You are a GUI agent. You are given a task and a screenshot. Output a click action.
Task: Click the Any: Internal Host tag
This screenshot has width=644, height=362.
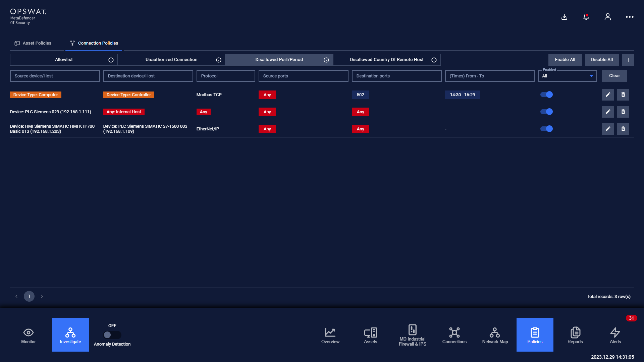[x=124, y=112]
